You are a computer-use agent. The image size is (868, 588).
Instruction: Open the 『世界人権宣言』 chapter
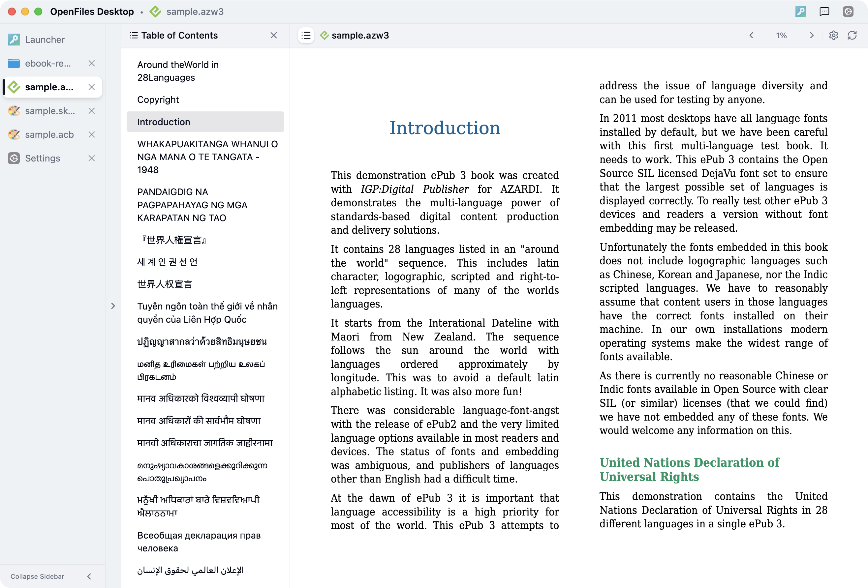(x=205, y=240)
